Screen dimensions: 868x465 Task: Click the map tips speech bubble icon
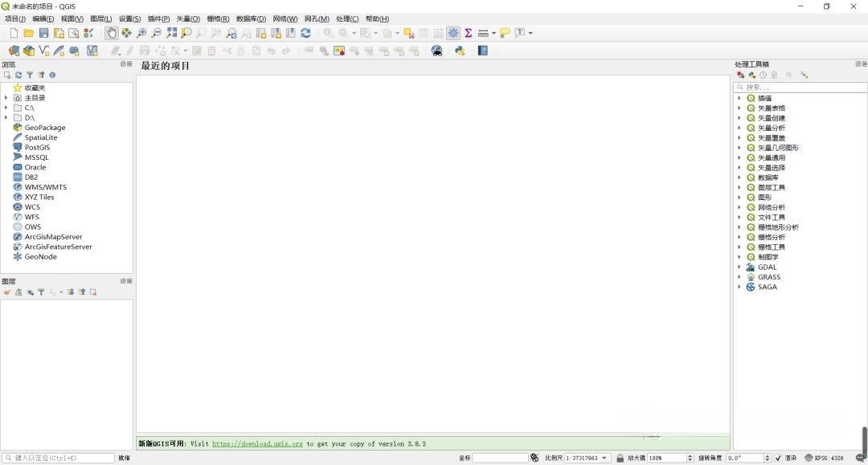504,33
